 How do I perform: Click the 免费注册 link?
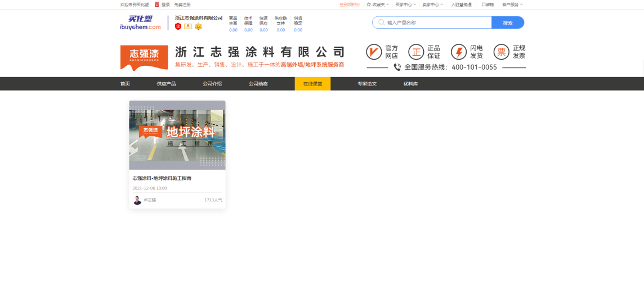182,4
